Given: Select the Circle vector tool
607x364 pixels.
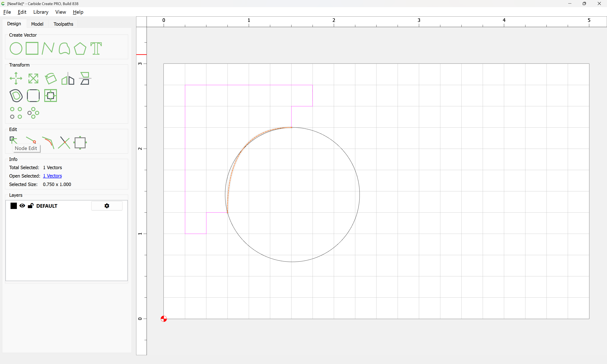Looking at the screenshot, I should click(x=16, y=48).
